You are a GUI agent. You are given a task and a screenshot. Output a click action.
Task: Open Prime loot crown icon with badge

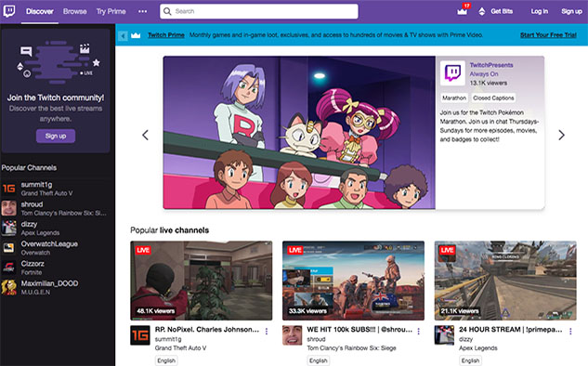coord(463,11)
